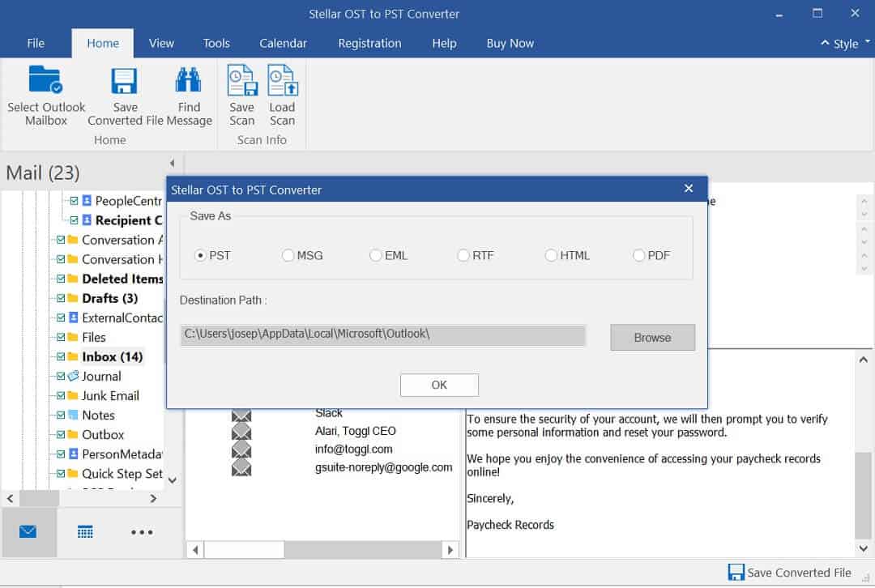875x588 pixels.
Task: Choose HTML save format
Action: click(x=551, y=255)
